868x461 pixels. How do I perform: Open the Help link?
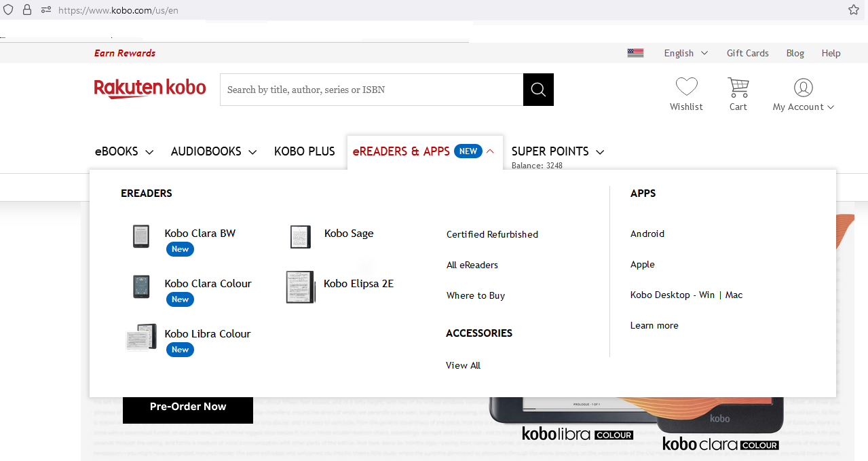pyautogui.click(x=831, y=53)
